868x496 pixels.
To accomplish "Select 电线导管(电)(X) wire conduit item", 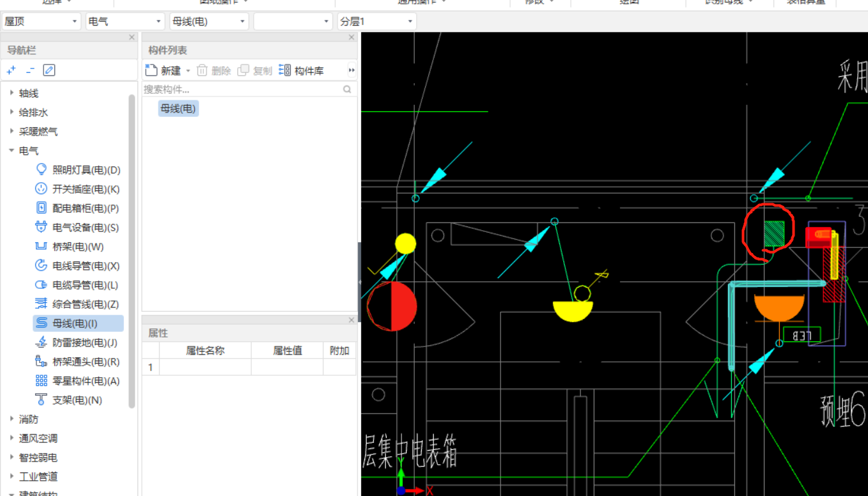I will [78, 266].
